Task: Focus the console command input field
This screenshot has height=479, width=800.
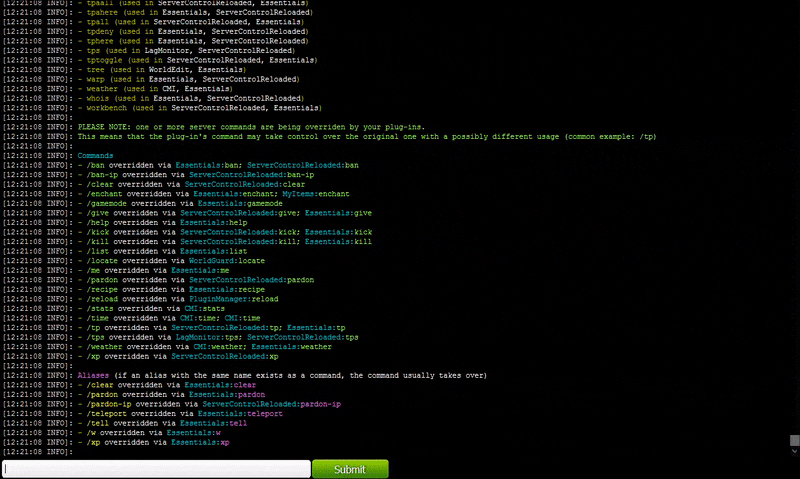Action: [156, 469]
